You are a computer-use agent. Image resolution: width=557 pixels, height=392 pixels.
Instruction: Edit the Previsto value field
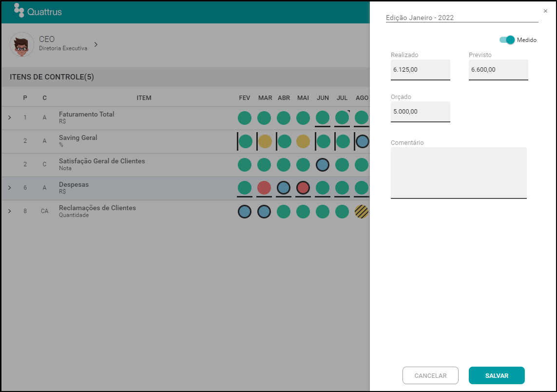tap(498, 70)
